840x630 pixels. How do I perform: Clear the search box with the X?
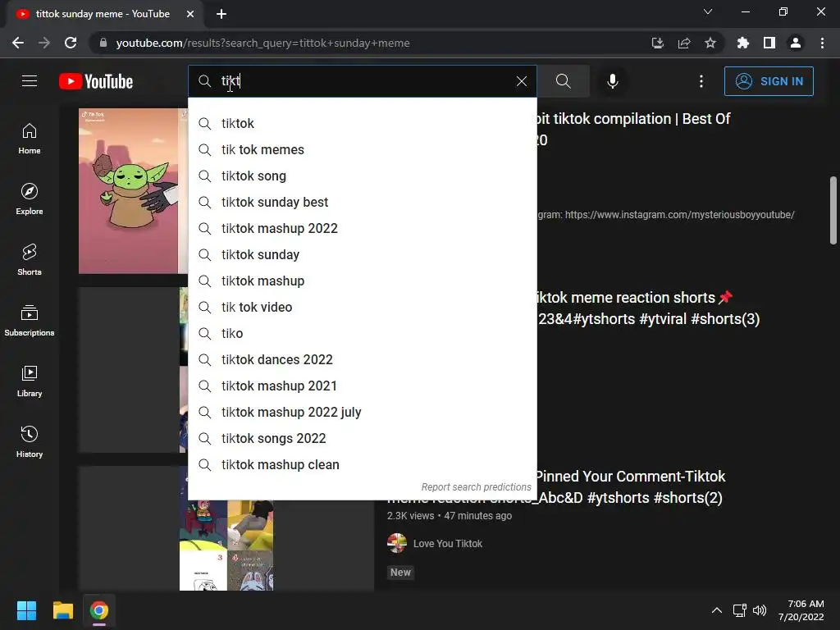(x=521, y=81)
